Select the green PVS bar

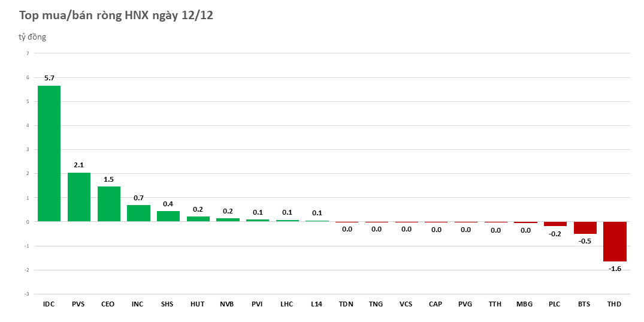click(79, 197)
